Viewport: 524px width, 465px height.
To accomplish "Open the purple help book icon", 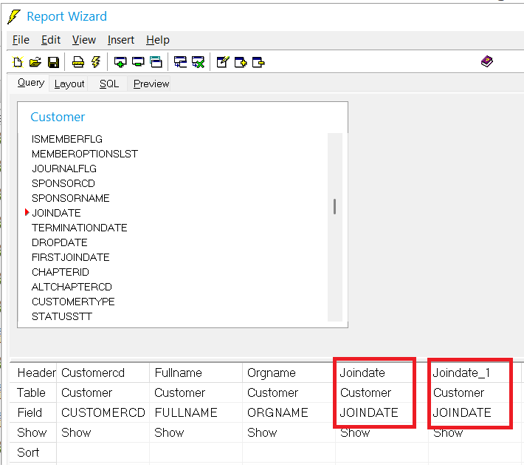I will (487, 61).
